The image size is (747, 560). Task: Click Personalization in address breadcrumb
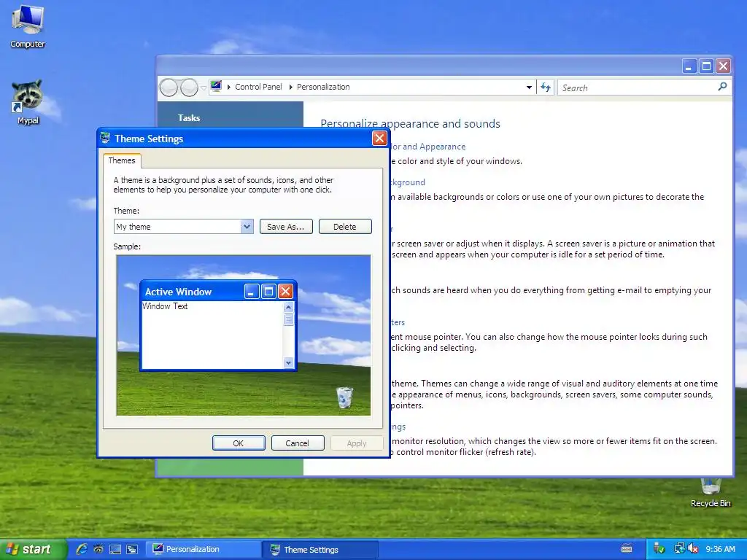(x=323, y=87)
